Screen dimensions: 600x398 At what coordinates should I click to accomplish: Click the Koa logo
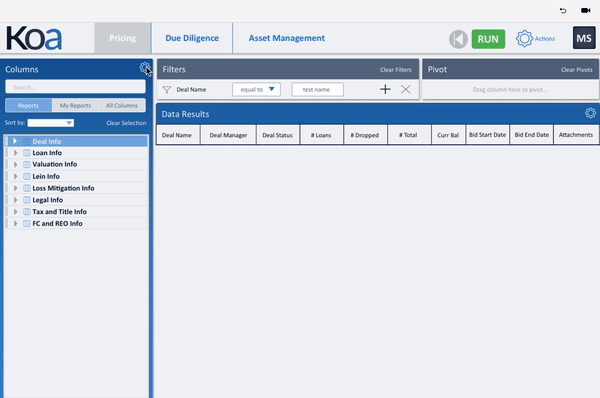pyautogui.click(x=34, y=38)
